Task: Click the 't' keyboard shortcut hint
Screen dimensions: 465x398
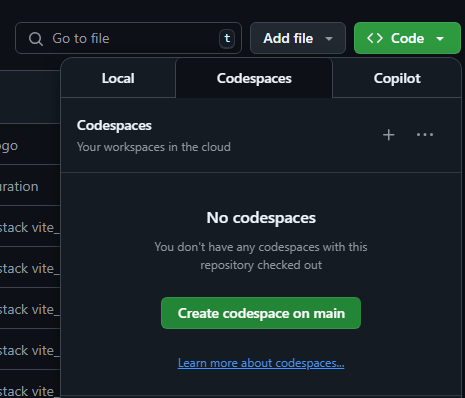Action: point(227,38)
